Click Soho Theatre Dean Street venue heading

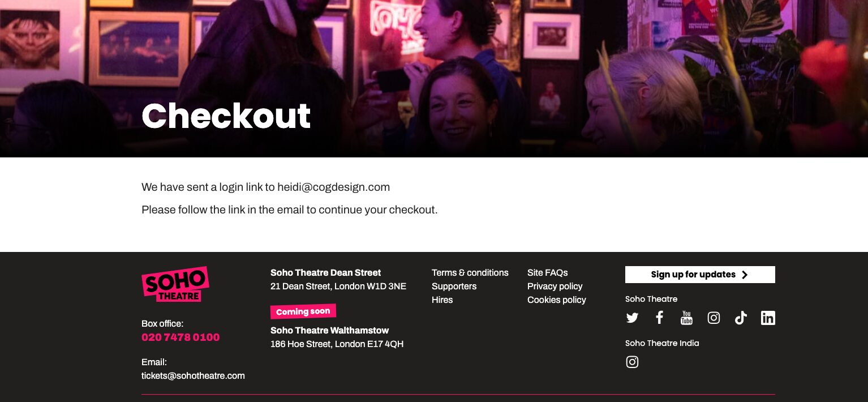tap(325, 273)
